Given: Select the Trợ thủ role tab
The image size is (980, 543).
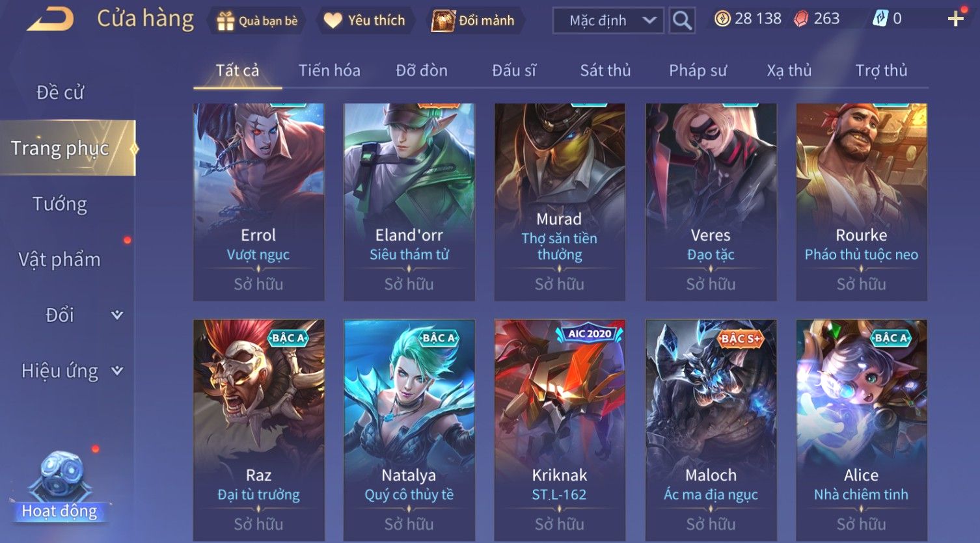Looking at the screenshot, I should click(881, 70).
